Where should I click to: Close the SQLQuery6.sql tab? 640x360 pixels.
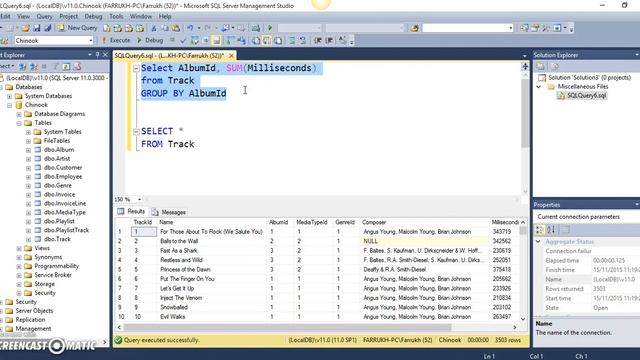tap(231, 55)
